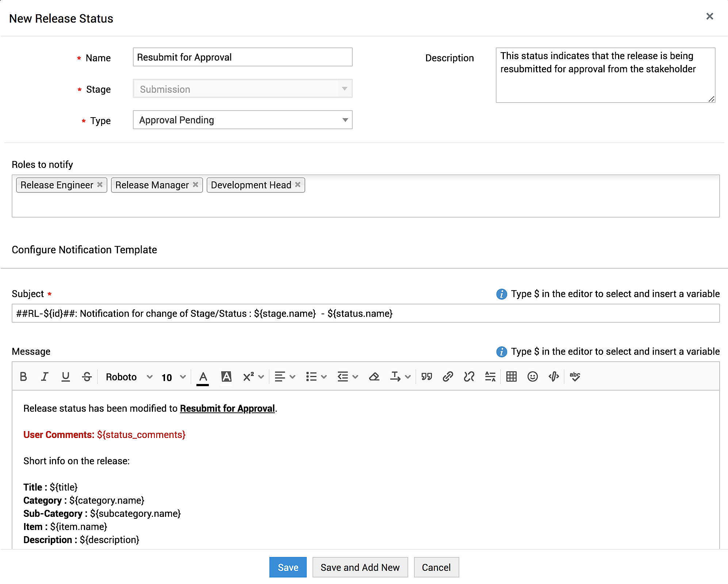Click into the Subject text field
The width and height of the screenshot is (728, 584).
[x=365, y=314]
